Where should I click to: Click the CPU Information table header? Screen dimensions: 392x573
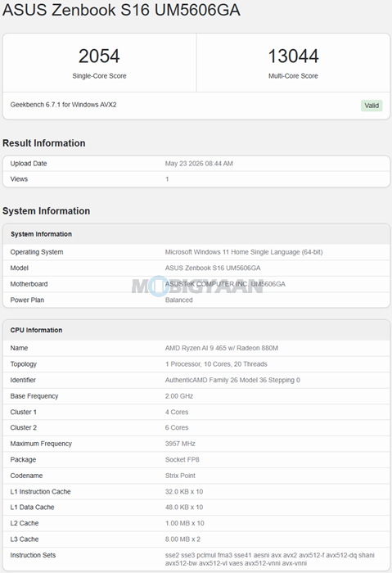[36, 330]
